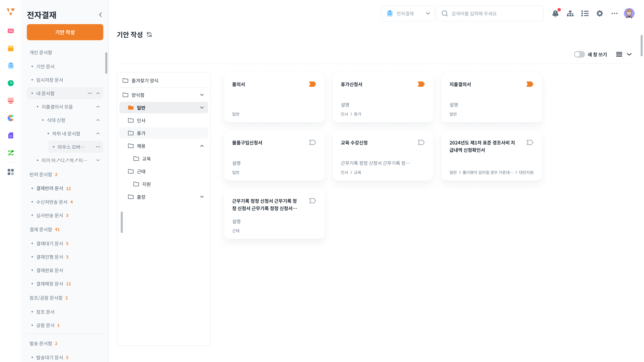This screenshot has width=644, height=362.
Task: Select the 근태 folder
Action: (164, 171)
